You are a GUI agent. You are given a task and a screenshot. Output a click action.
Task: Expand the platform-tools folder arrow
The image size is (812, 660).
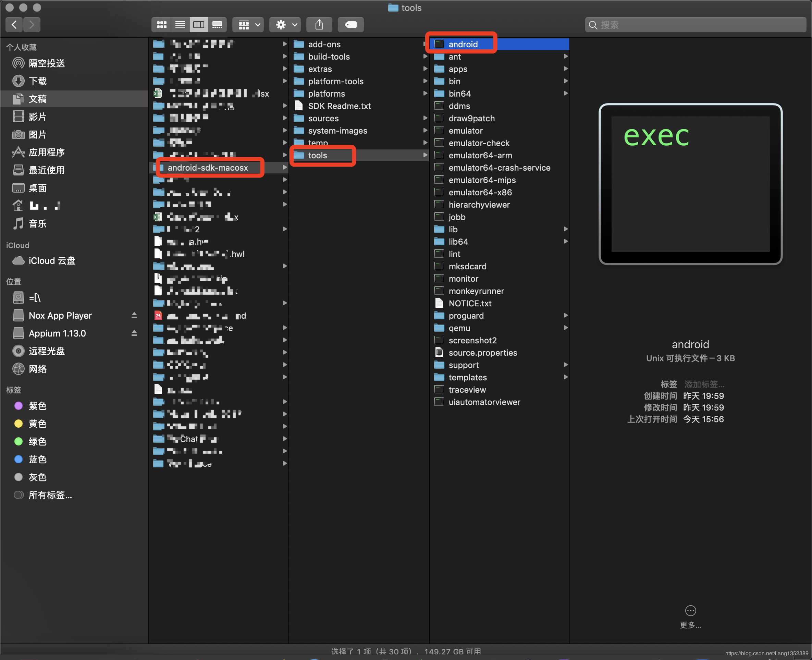point(425,81)
